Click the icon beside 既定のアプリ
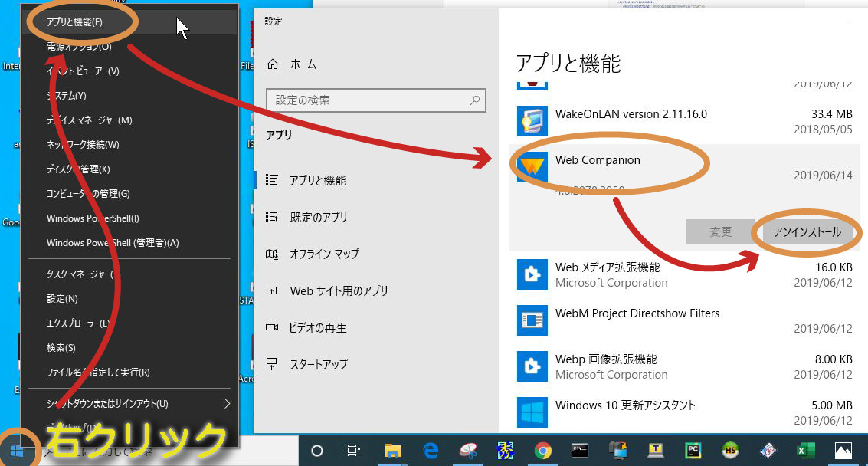This screenshot has width=868, height=466. pos(271,217)
